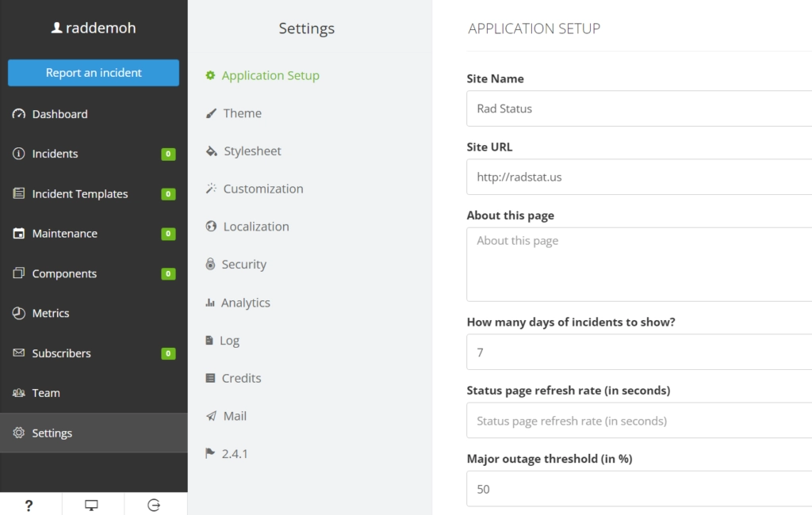Switch to the Customization settings tab

pyautogui.click(x=262, y=189)
